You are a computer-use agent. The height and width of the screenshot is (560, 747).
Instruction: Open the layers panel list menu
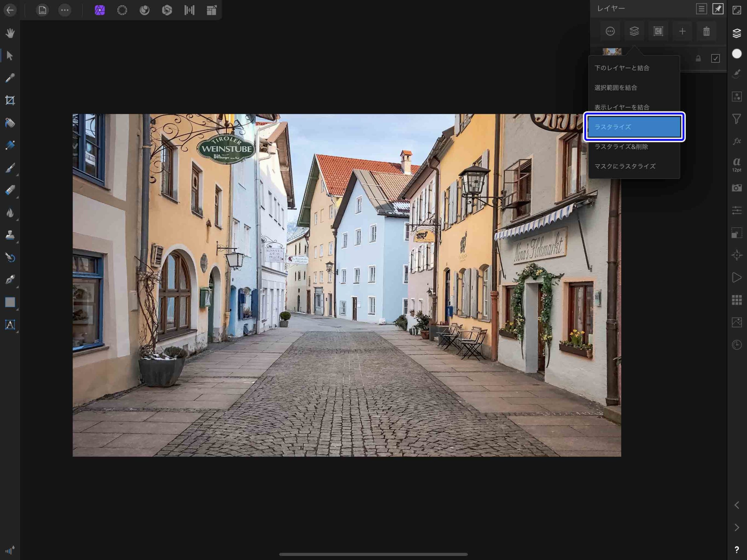(x=701, y=9)
